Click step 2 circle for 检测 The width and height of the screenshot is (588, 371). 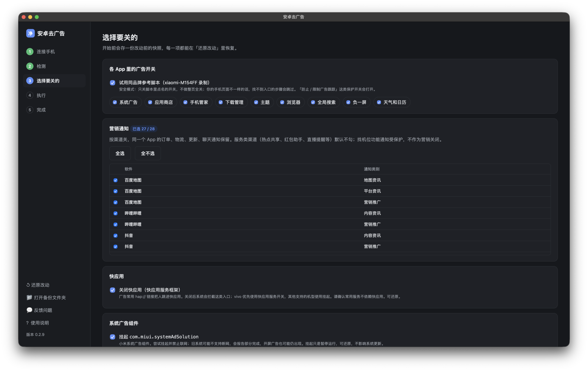[30, 66]
